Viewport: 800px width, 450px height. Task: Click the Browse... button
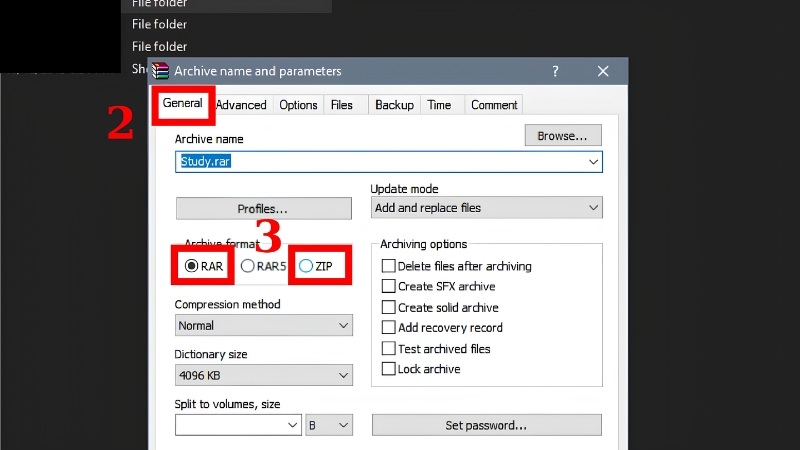(x=563, y=136)
